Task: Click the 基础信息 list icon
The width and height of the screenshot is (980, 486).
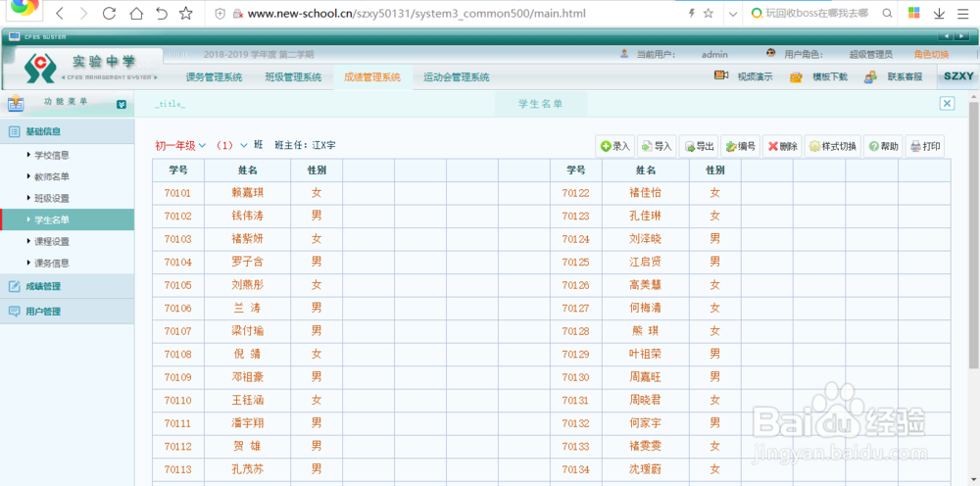Action: click(14, 131)
